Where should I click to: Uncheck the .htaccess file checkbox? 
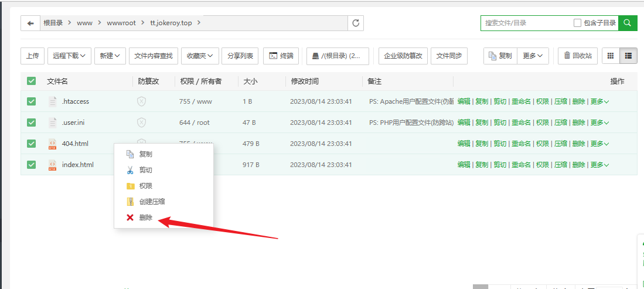coord(32,101)
